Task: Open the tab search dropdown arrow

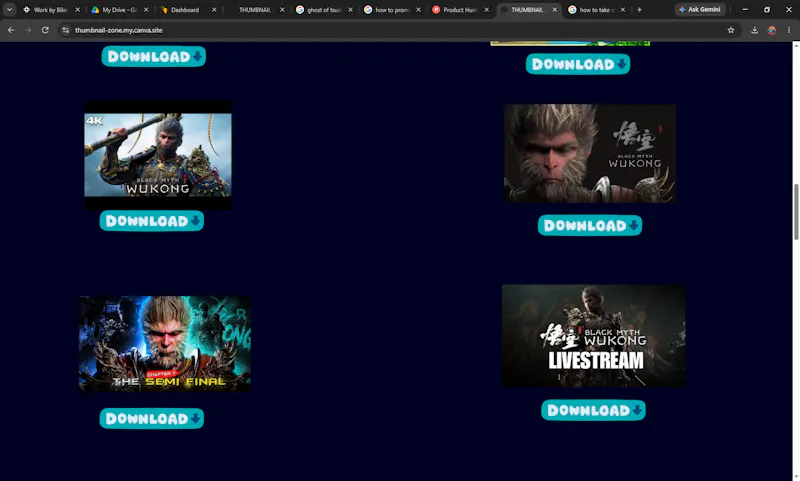Action: pos(9,10)
